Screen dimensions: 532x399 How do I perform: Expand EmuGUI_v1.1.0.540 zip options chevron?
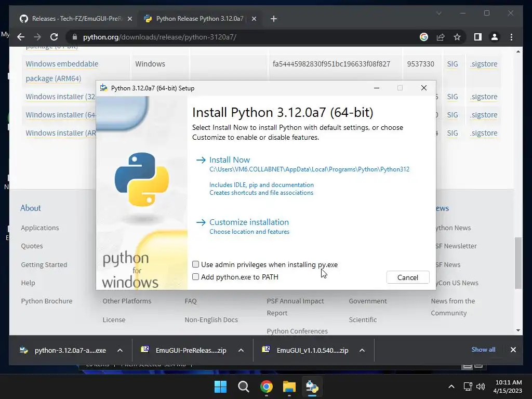tap(362, 350)
